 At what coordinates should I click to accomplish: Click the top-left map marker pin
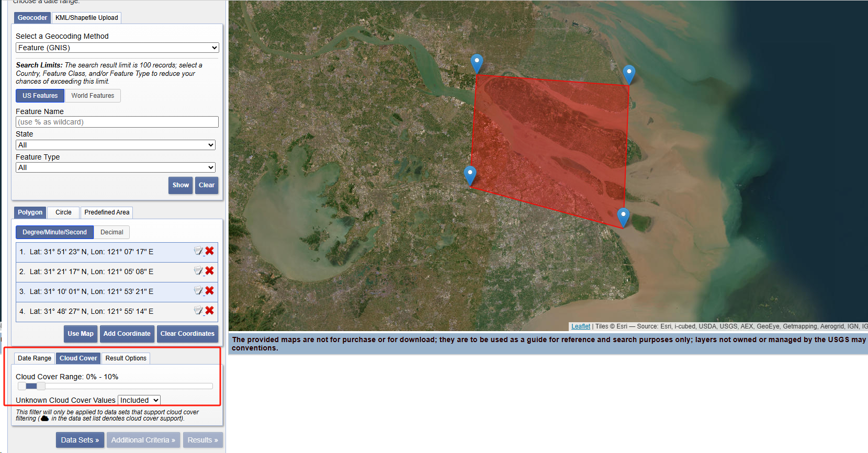point(477,64)
